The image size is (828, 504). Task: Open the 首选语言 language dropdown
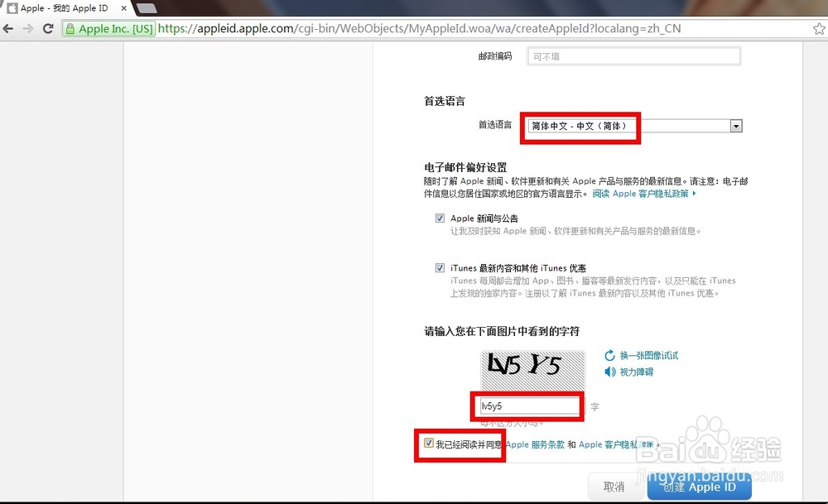(635, 126)
